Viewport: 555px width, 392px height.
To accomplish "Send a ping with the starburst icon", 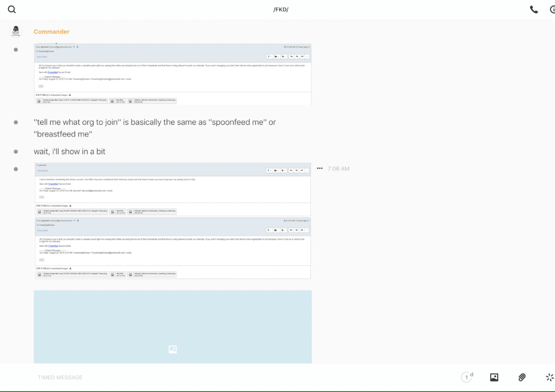I will click(549, 377).
